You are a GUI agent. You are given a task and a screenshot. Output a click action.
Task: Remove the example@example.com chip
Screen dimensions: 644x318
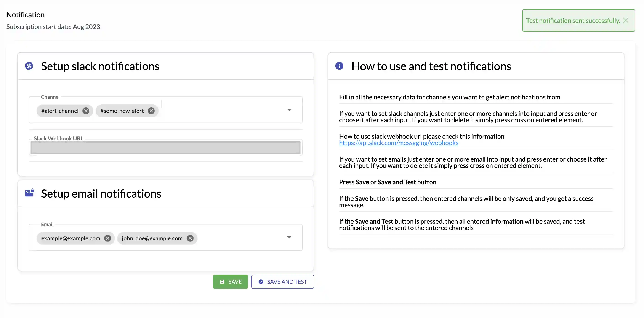(x=107, y=238)
